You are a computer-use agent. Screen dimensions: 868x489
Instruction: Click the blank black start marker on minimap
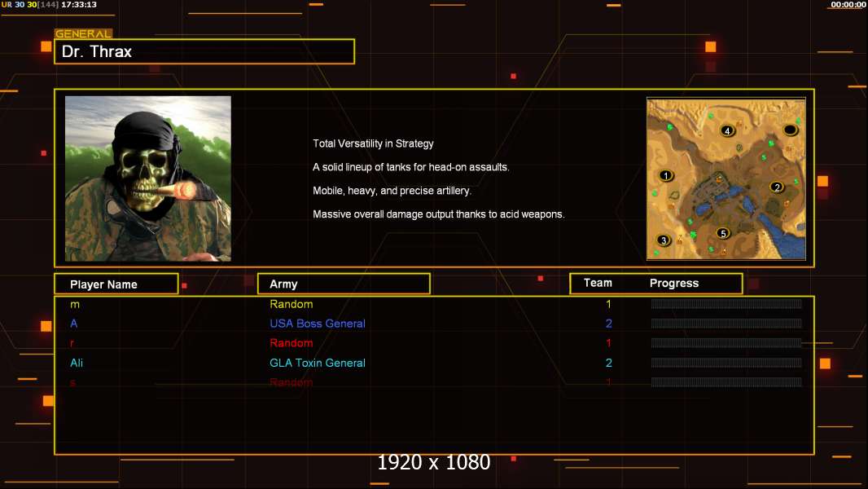pos(791,130)
